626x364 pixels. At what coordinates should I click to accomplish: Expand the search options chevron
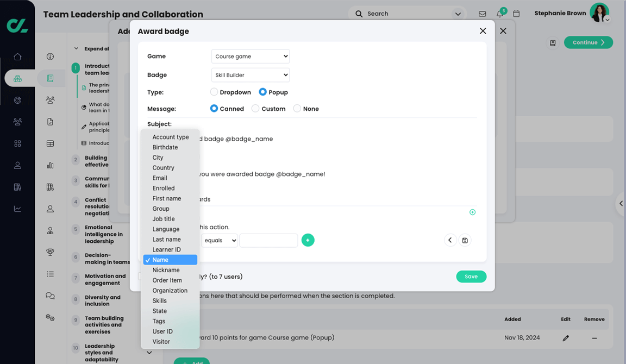458,14
